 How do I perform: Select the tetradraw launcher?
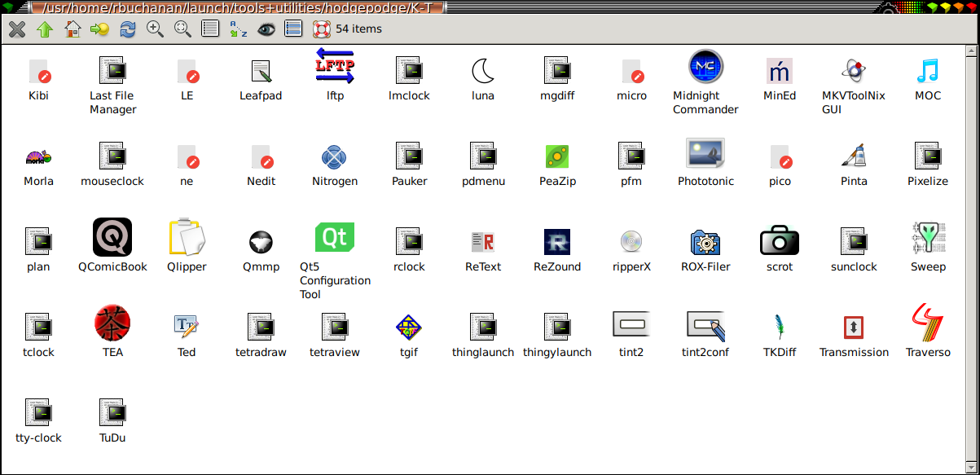[x=261, y=328]
